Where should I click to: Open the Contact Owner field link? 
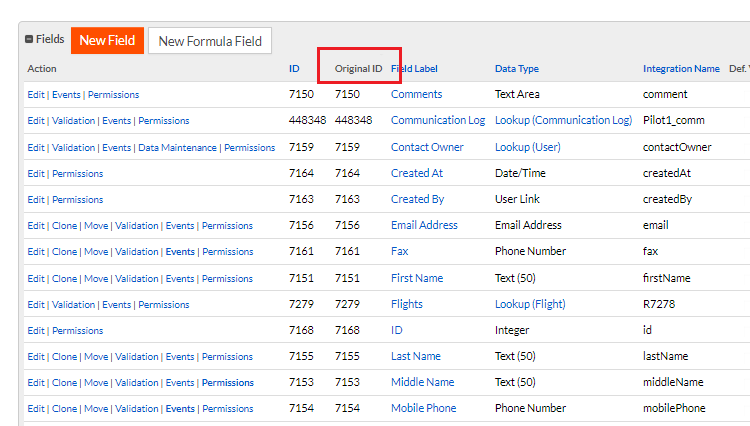(x=427, y=147)
